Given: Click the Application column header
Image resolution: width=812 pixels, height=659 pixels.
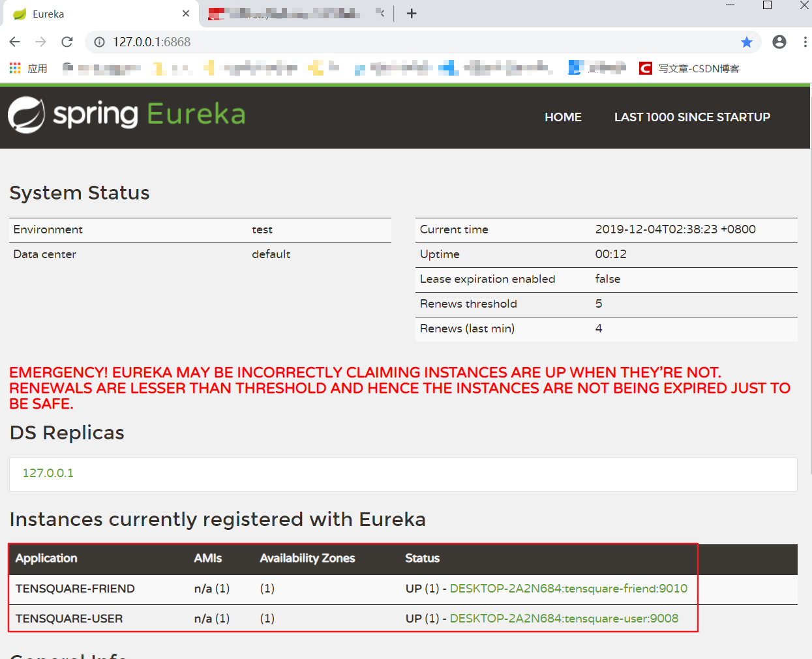Looking at the screenshot, I should coord(46,558).
